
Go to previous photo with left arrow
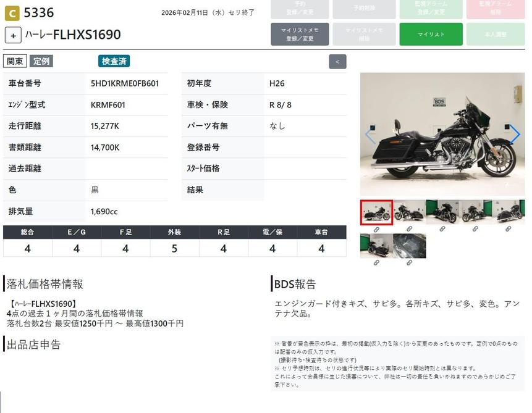370,136
